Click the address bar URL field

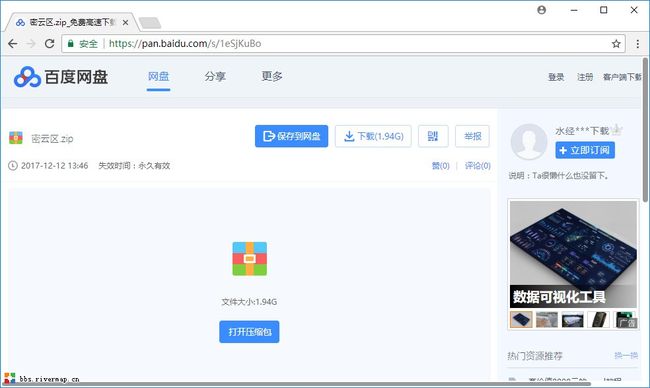click(344, 44)
